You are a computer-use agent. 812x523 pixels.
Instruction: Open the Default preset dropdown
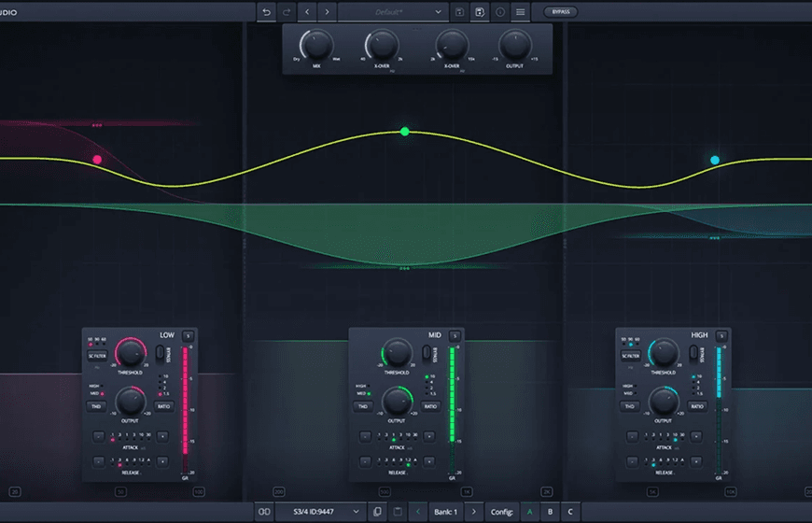tap(392, 12)
